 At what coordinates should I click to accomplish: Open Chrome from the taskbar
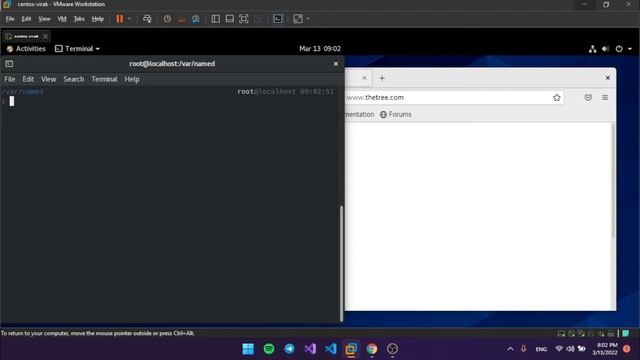click(x=372, y=349)
